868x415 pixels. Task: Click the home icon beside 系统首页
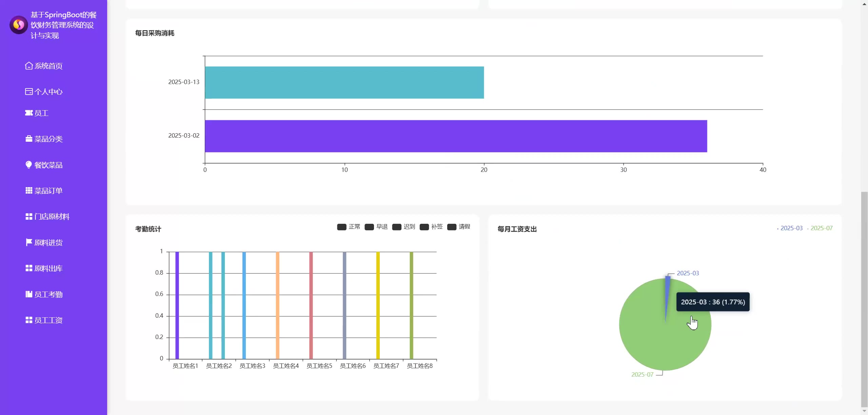pyautogui.click(x=29, y=66)
